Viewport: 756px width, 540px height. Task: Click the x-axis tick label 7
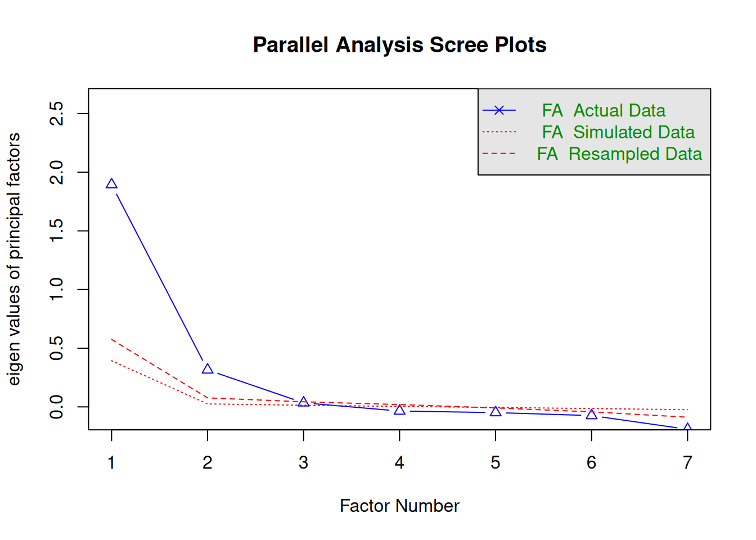pyautogui.click(x=687, y=462)
